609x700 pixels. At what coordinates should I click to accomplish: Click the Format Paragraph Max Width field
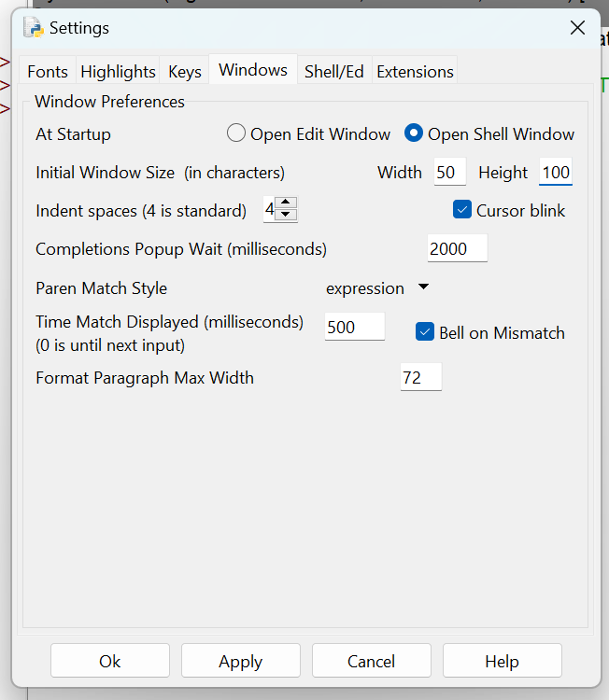pyautogui.click(x=420, y=378)
